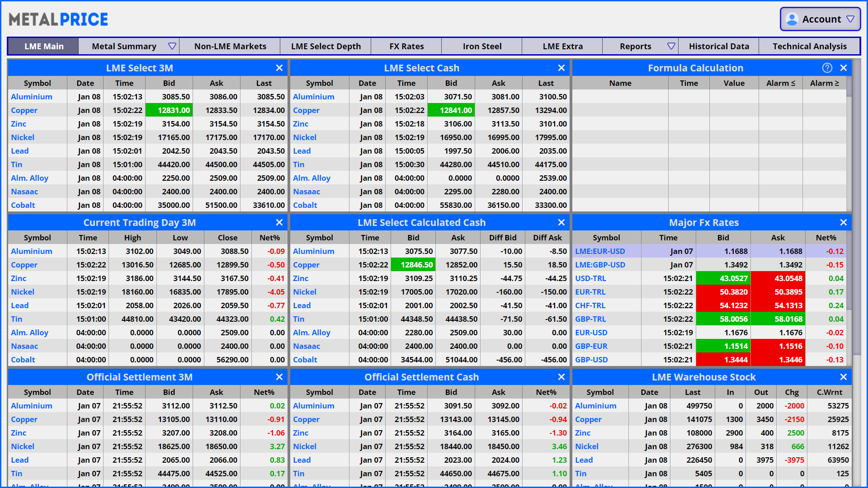868x488 pixels.
Task: Expand the Metal Summary dropdown arrow
Action: click(172, 46)
